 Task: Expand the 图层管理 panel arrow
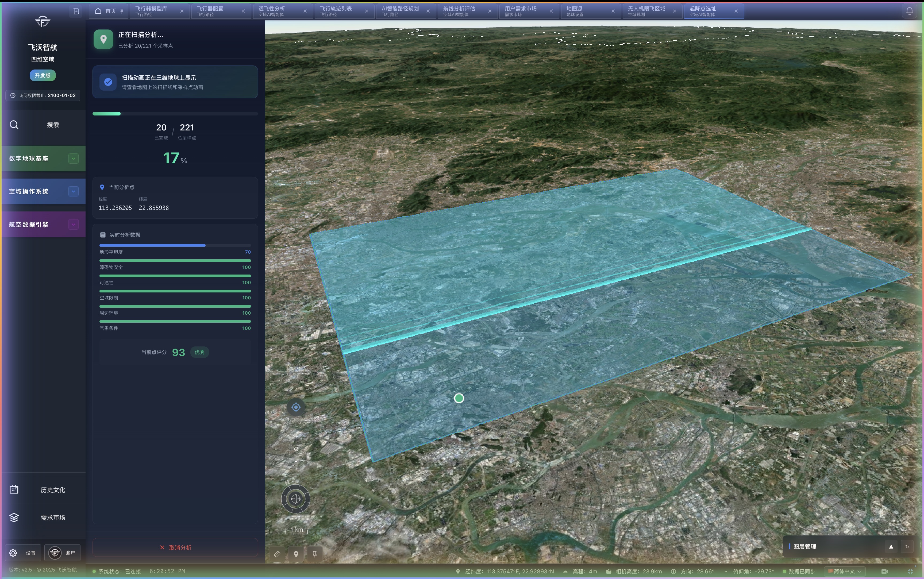pyautogui.click(x=891, y=546)
